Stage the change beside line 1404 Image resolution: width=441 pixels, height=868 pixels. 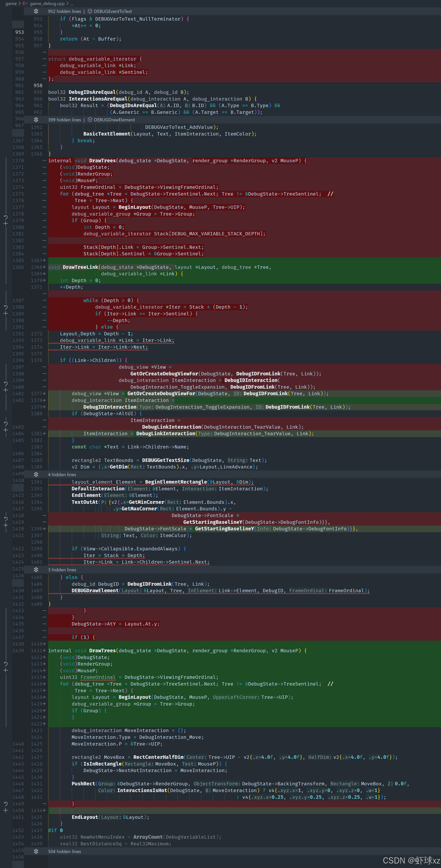pyautogui.click(x=6, y=430)
